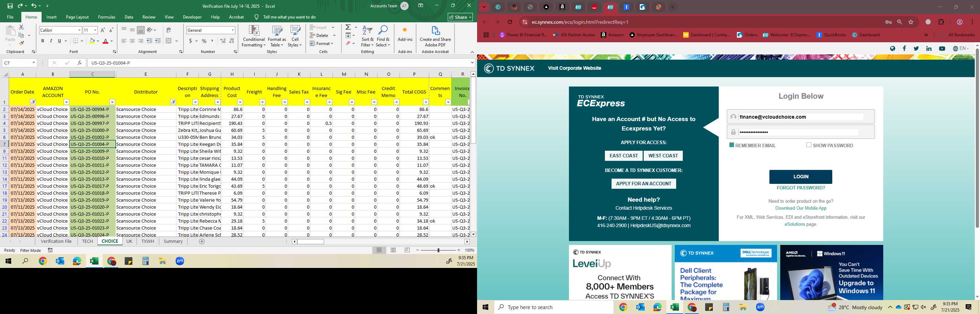Click the WEST COAST button

(663, 156)
